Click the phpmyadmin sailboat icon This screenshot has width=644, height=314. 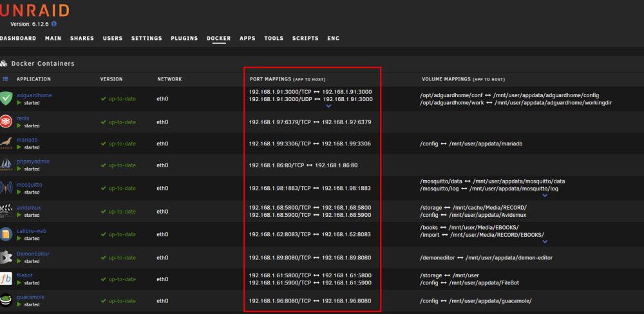[x=5, y=165]
